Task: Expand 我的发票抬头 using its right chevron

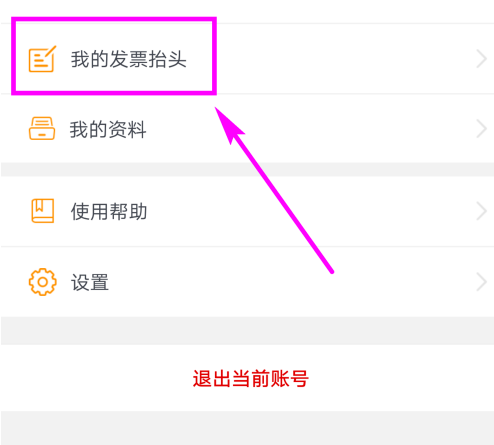Action: point(481,59)
